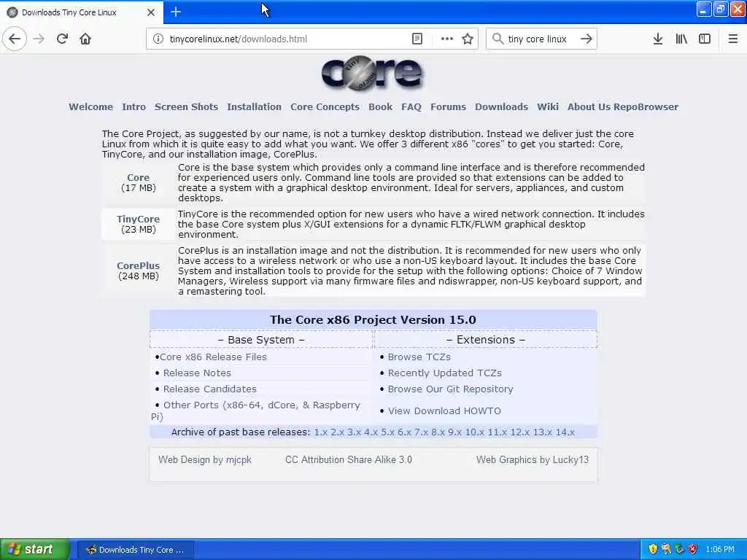Bookmark this page with the star
The image size is (747, 560).
click(468, 39)
